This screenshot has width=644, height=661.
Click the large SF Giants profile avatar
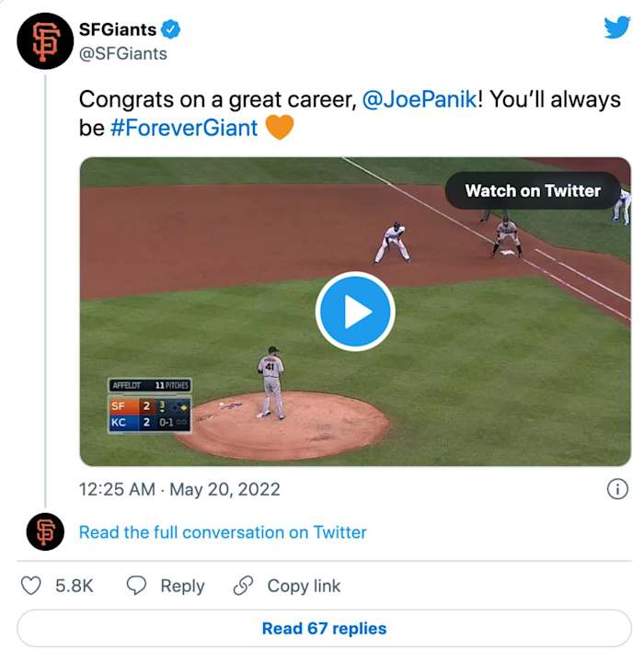[45, 41]
